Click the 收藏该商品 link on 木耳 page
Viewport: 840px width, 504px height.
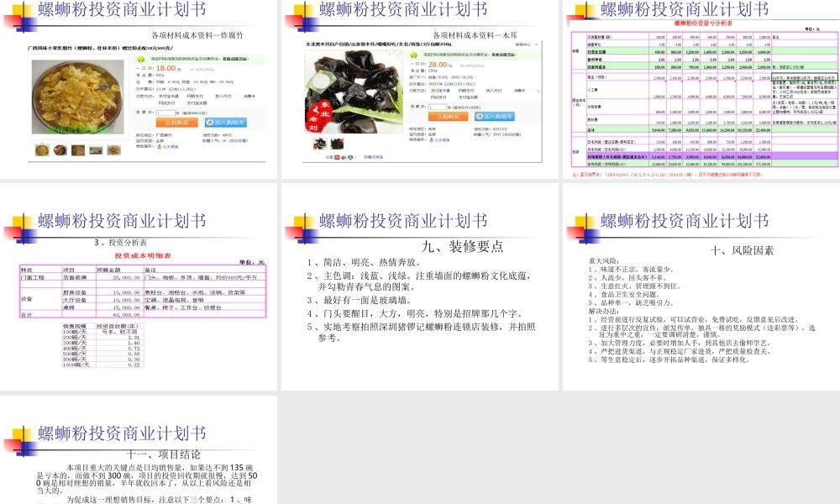tap(371, 156)
